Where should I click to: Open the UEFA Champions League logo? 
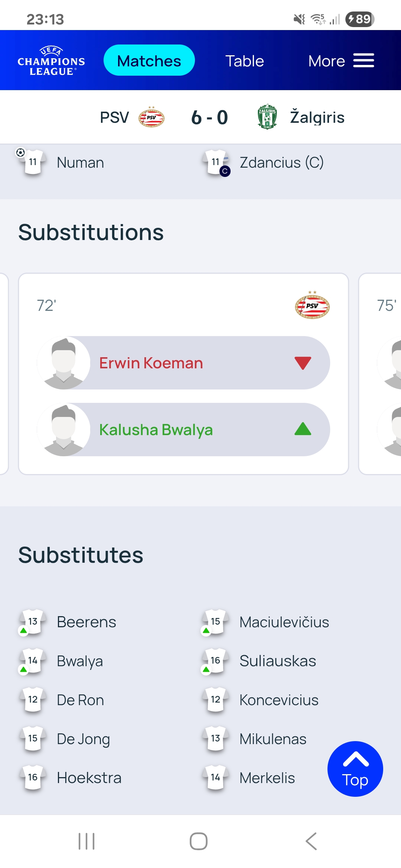pyautogui.click(x=51, y=61)
